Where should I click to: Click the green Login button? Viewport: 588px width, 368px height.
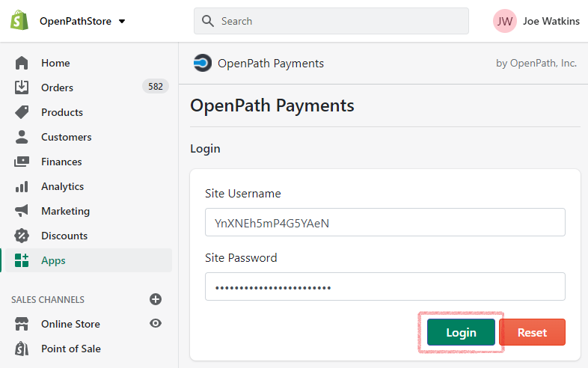461,332
